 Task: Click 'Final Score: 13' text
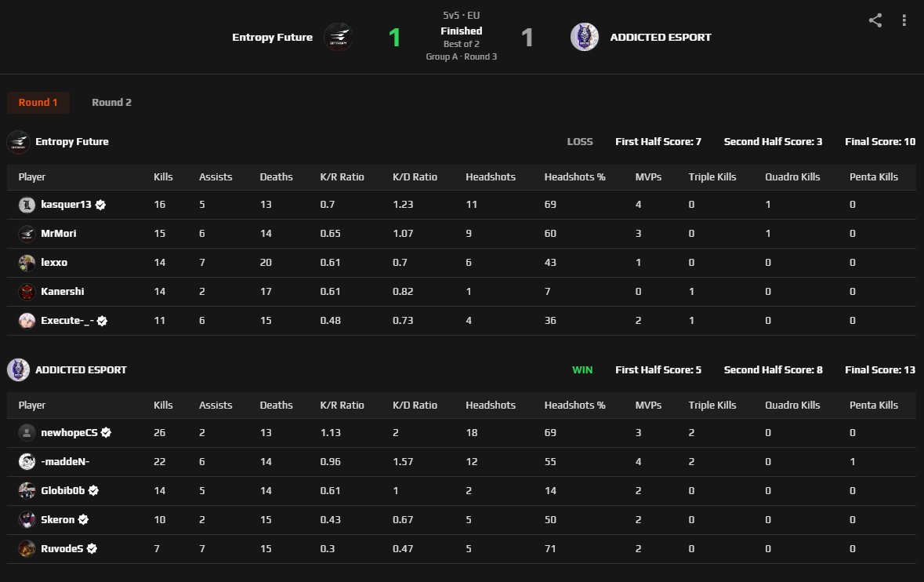point(880,369)
